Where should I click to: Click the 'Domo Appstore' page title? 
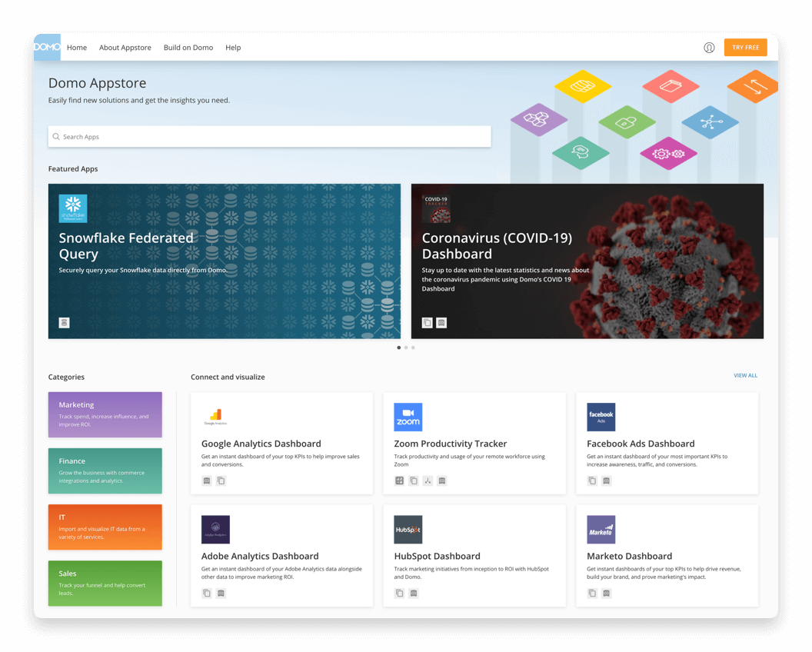click(98, 83)
